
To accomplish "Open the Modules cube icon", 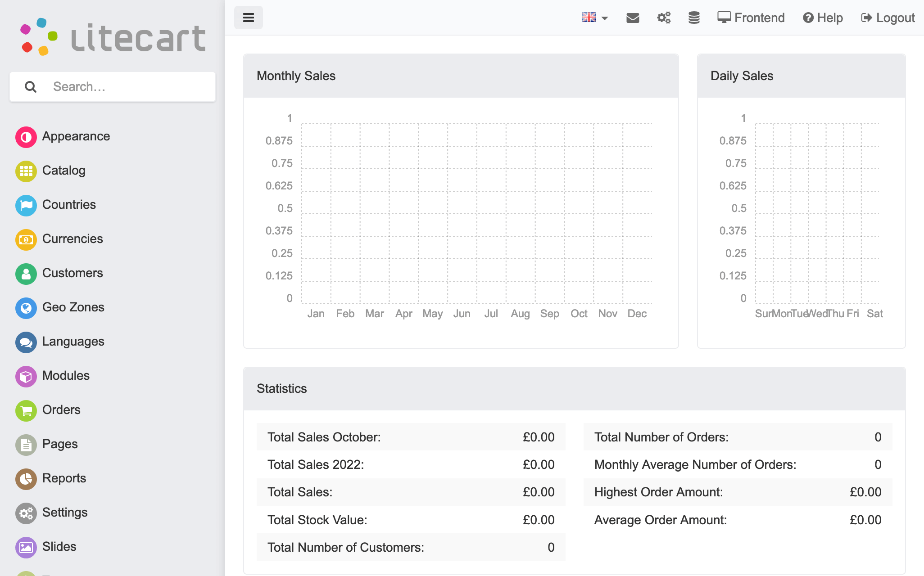I will [x=26, y=376].
